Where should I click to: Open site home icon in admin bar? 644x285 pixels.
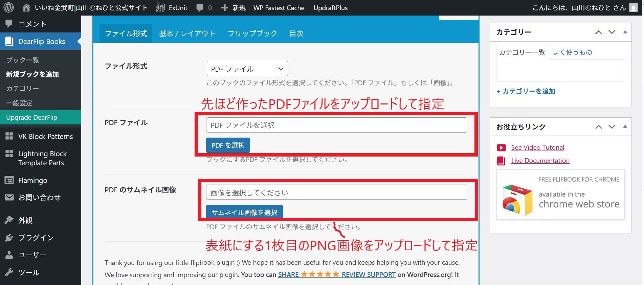tap(26, 8)
